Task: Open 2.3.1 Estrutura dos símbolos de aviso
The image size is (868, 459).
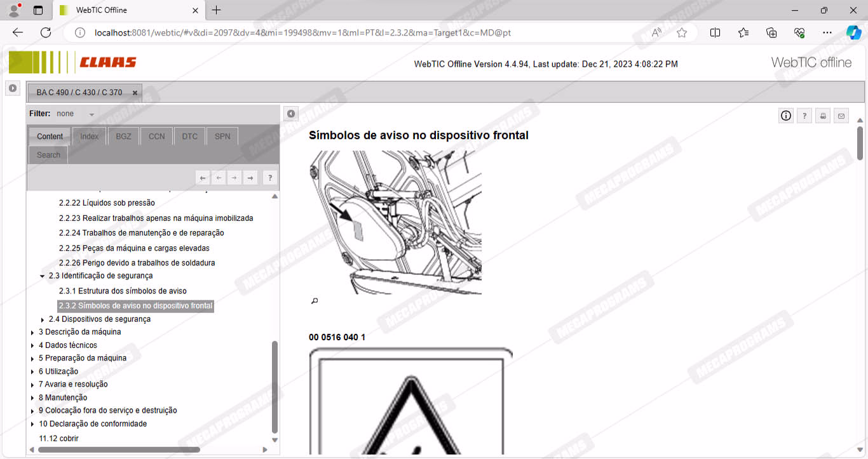Action: pos(123,291)
